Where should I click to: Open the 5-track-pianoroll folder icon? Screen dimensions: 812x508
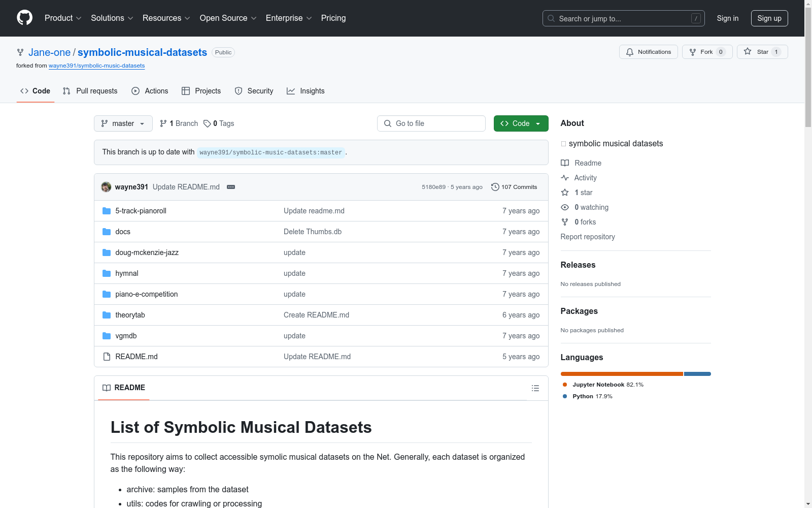tap(107, 211)
